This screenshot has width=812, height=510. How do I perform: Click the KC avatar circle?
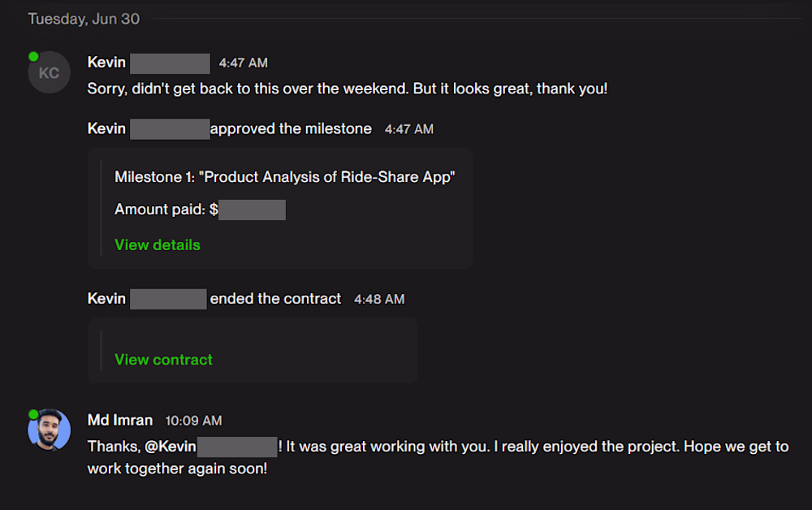(50, 72)
